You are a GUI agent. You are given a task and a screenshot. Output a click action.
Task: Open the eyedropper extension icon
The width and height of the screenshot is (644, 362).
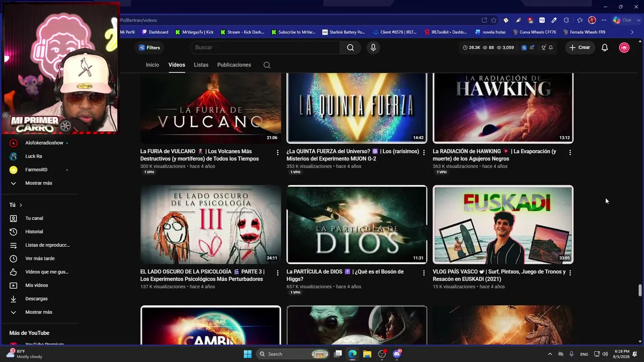tap(554, 20)
